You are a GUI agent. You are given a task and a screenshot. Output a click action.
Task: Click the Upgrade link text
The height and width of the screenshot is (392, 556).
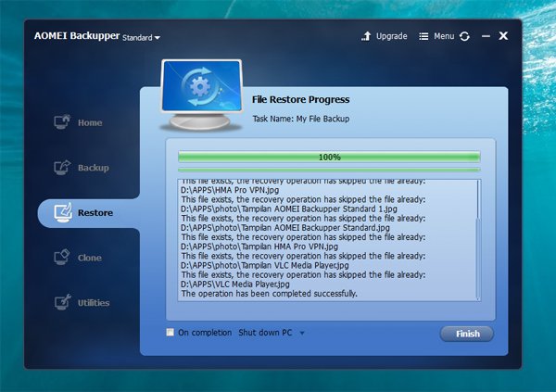tap(391, 36)
